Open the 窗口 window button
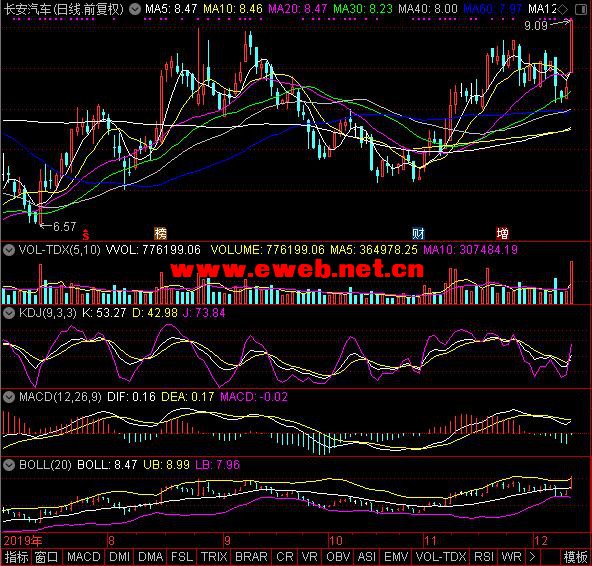This screenshot has width=592, height=566. 47,557
